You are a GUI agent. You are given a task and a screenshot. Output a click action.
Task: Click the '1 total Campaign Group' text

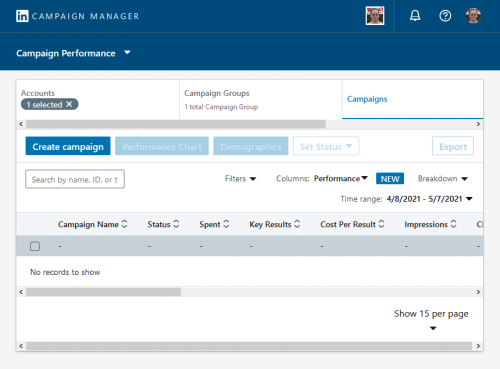(221, 107)
